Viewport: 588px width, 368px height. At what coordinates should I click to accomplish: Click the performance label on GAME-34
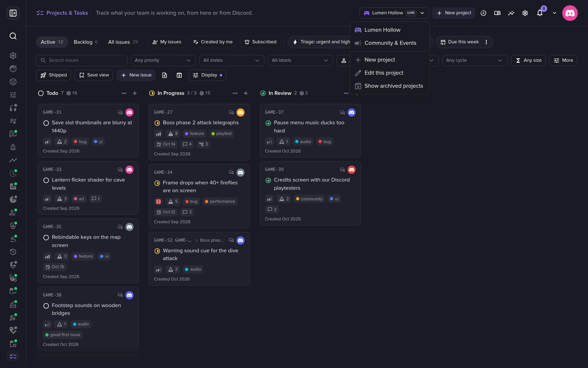coord(220,202)
